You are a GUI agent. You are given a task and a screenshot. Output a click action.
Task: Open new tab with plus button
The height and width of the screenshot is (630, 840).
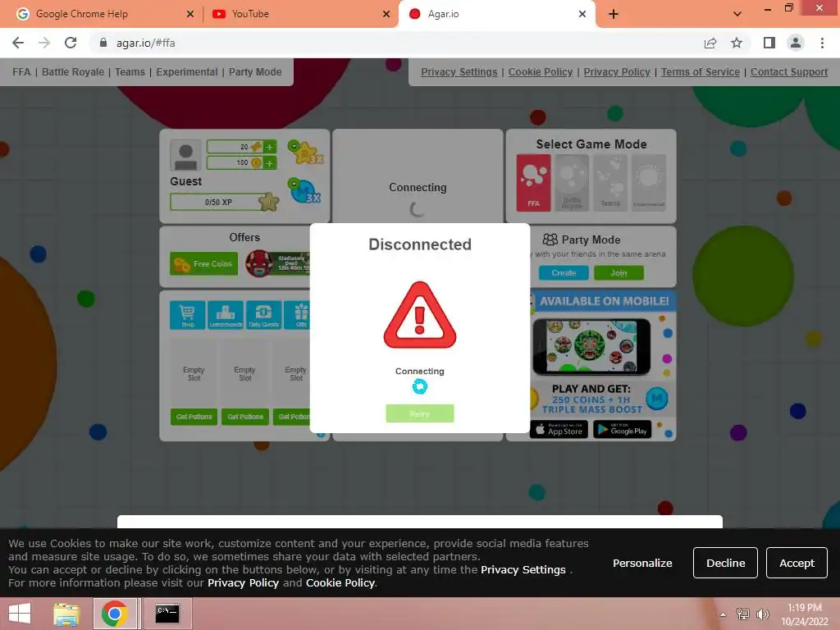click(614, 14)
